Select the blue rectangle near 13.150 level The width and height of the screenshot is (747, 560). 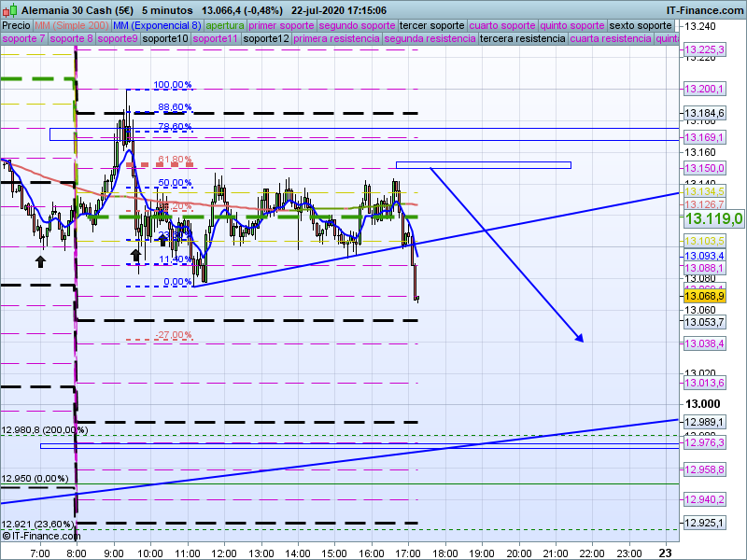point(483,165)
